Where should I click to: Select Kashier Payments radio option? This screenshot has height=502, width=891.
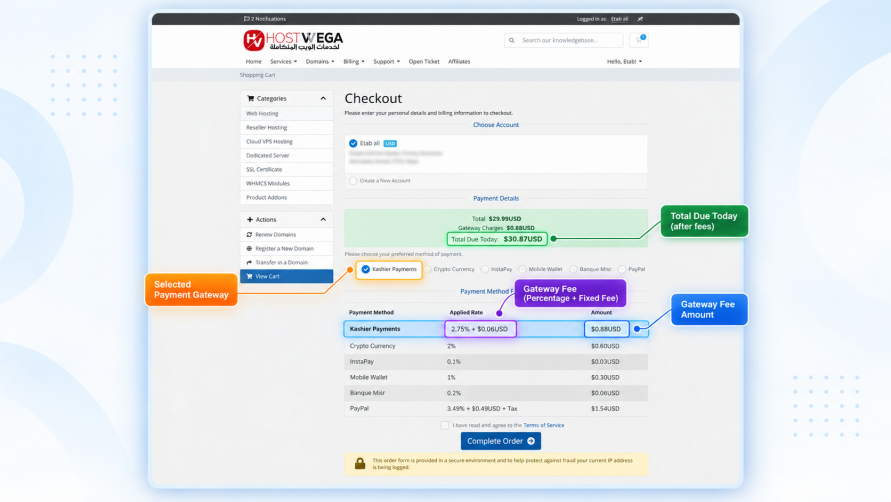pyautogui.click(x=365, y=269)
